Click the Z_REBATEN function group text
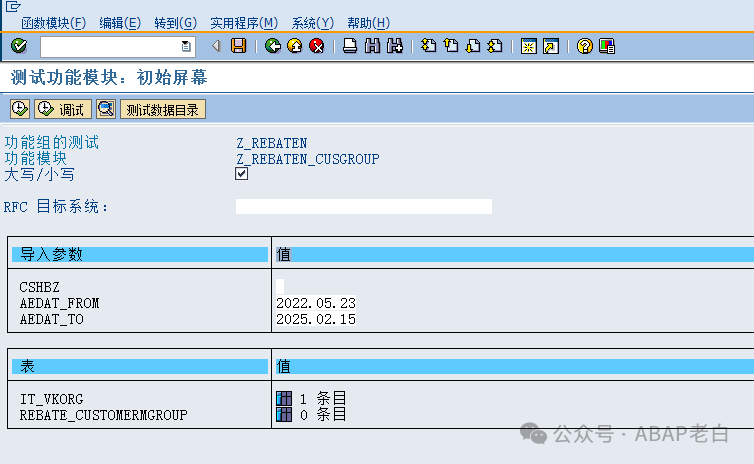 pyautogui.click(x=272, y=143)
